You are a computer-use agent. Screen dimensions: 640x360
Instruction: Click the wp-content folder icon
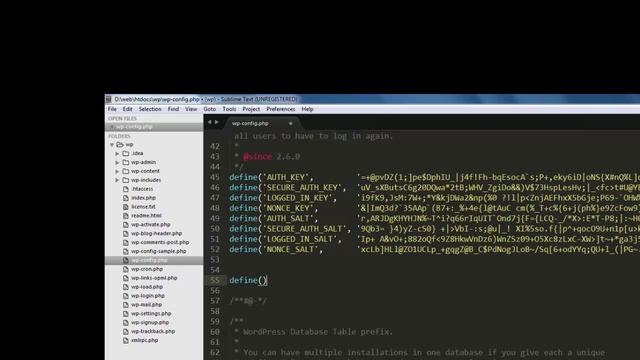pos(126,171)
